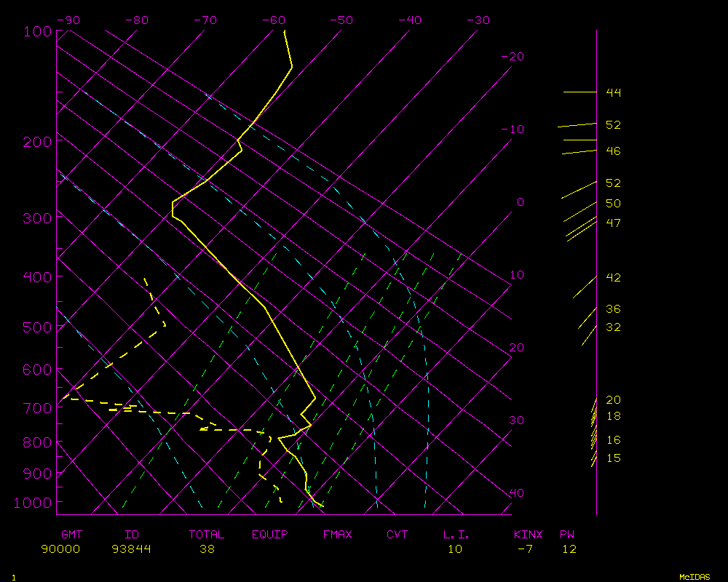Viewport: 728px width, 582px height.
Task: Click the FMAX column header
Action: (337, 535)
